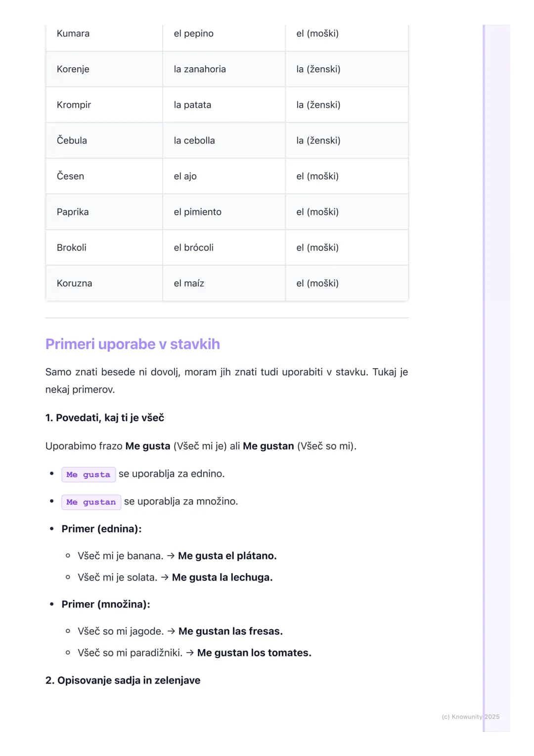534x756 pixels.
Task: Select the 'el maíz' cell
Action: pyautogui.click(x=224, y=283)
